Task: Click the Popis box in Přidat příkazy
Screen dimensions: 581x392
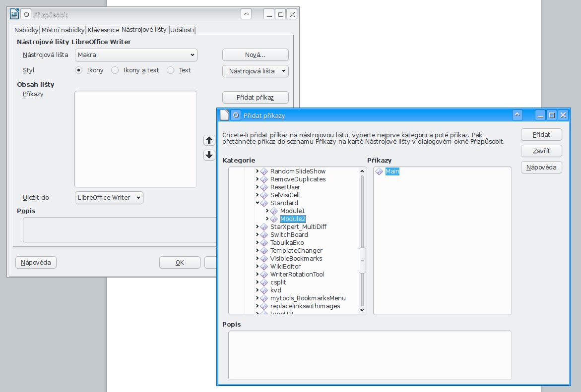Action: [x=370, y=355]
